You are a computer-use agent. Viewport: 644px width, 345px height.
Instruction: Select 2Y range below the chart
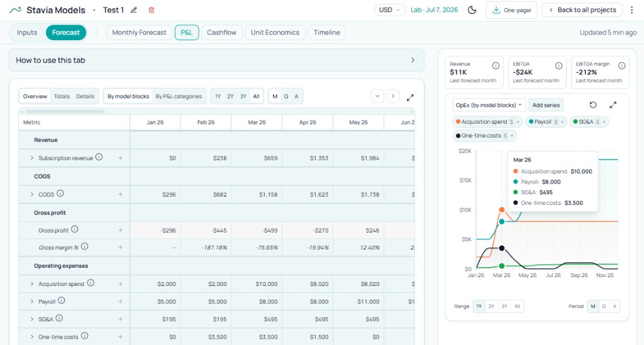pos(491,307)
